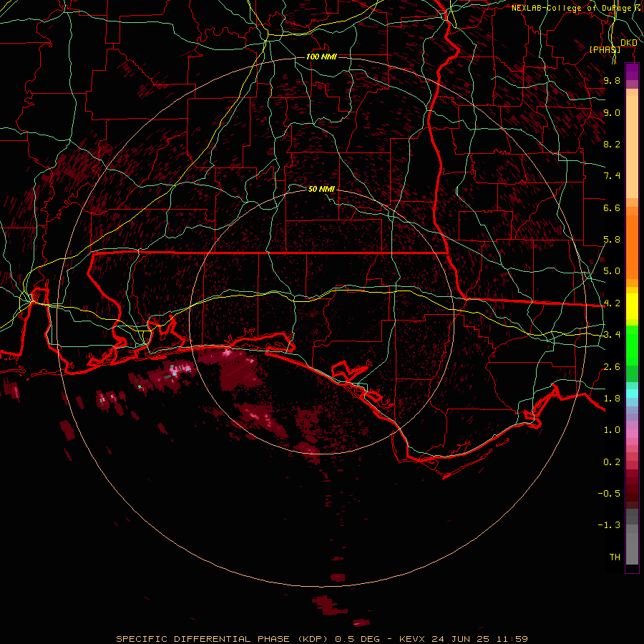Click the 2.6 value on the color scale
The width and height of the screenshot is (644, 644).
pos(612,367)
